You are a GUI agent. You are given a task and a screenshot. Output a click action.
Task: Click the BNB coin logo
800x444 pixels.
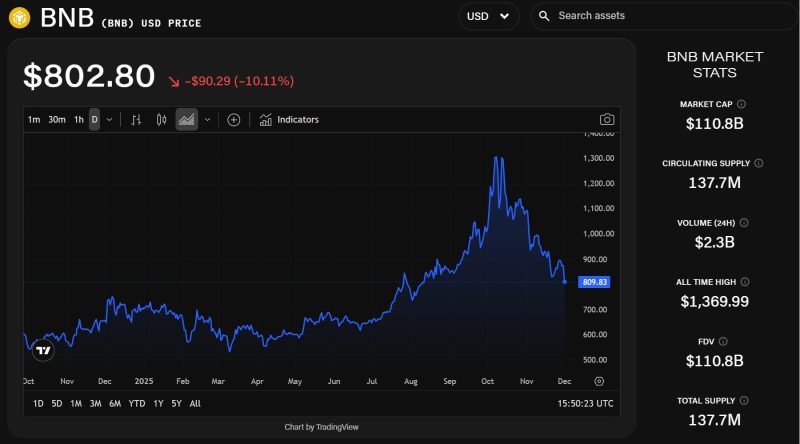pos(20,17)
